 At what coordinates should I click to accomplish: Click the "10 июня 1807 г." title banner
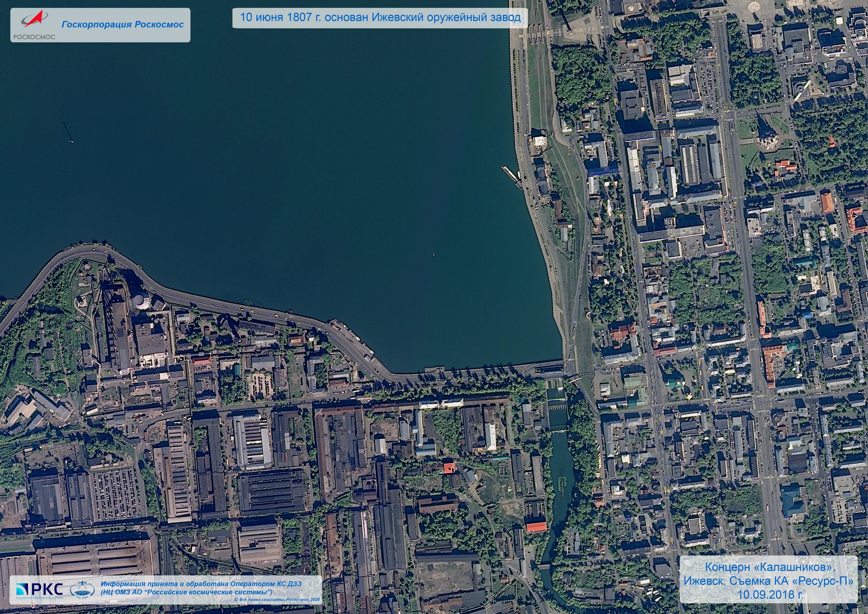click(x=380, y=18)
